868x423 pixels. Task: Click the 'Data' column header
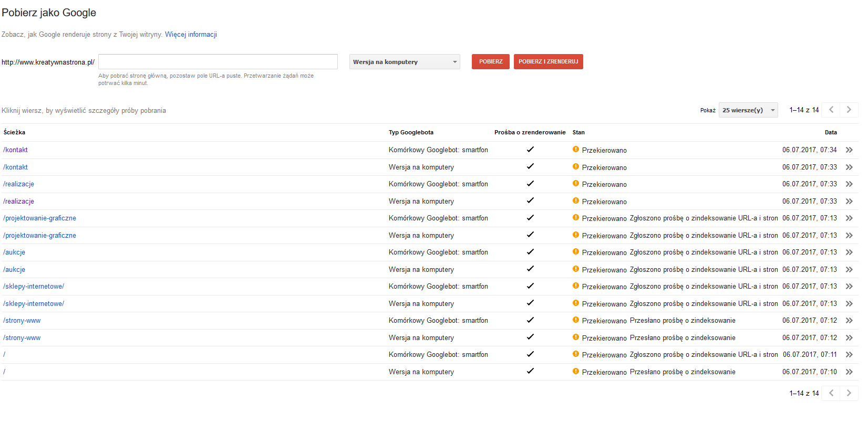pos(830,132)
